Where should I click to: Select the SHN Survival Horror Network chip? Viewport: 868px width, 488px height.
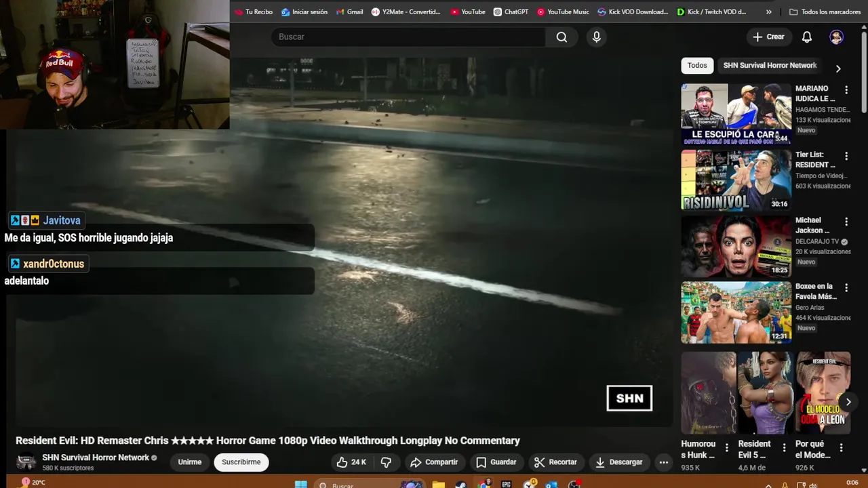(x=770, y=65)
